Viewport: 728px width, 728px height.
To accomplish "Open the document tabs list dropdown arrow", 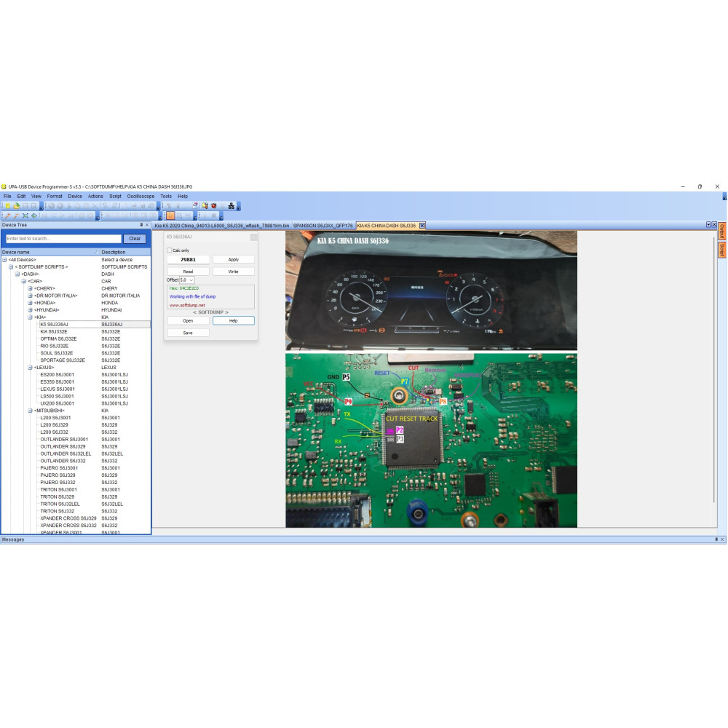I will pyautogui.click(x=708, y=225).
